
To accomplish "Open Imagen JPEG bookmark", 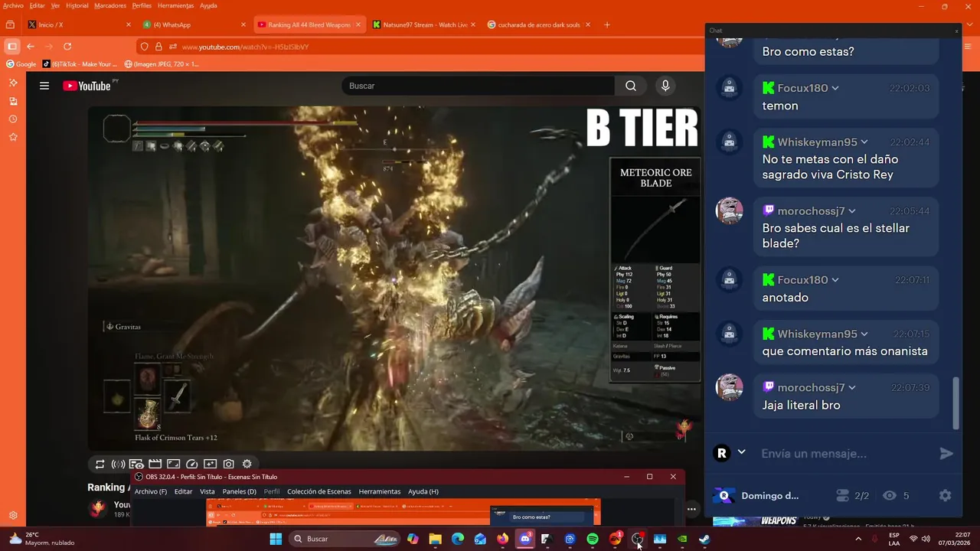I will pos(162,64).
